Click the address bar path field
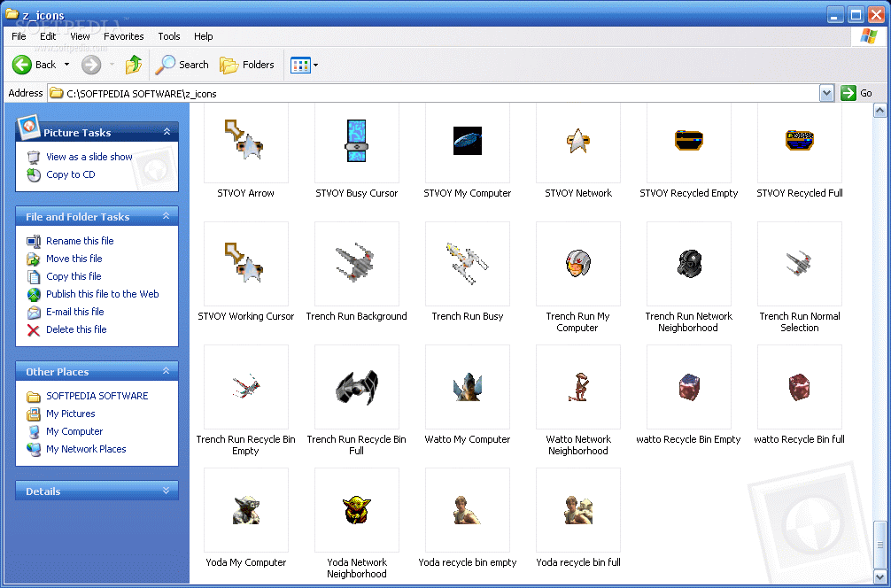Viewport: 891px width, 588px height. (433, 93)
